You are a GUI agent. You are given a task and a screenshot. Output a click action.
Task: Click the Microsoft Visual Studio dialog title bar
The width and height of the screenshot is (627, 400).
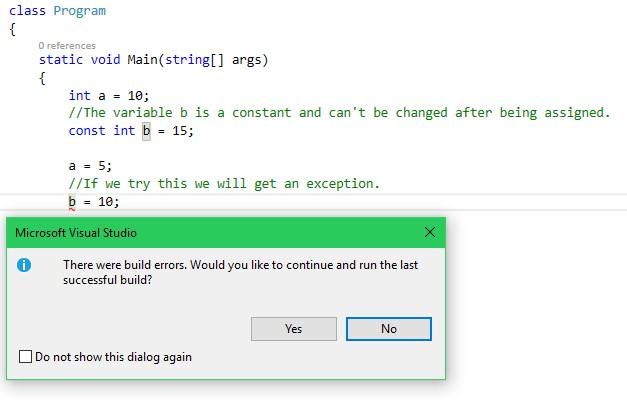pos(226,232)
